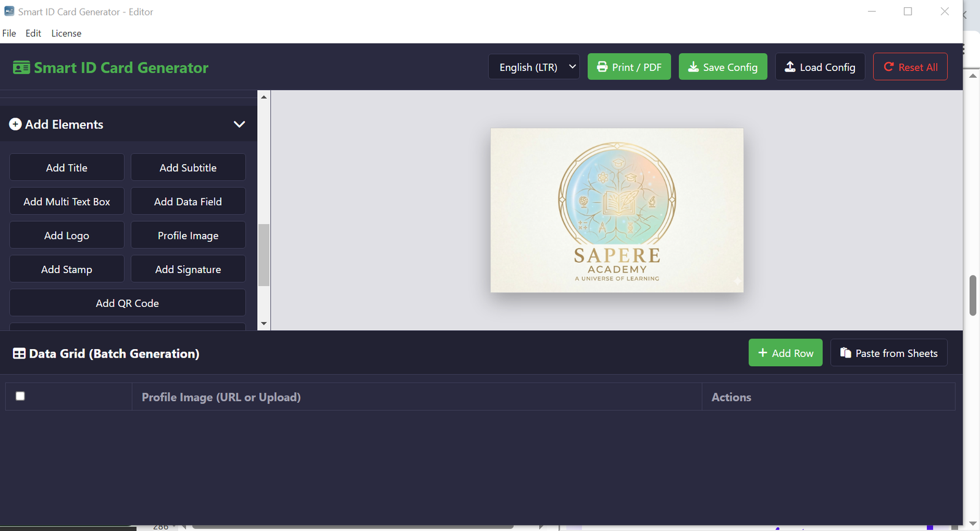This screenshot has width=980, height=531.
Task: Click the Reset All button
Action: click(910, 67)
